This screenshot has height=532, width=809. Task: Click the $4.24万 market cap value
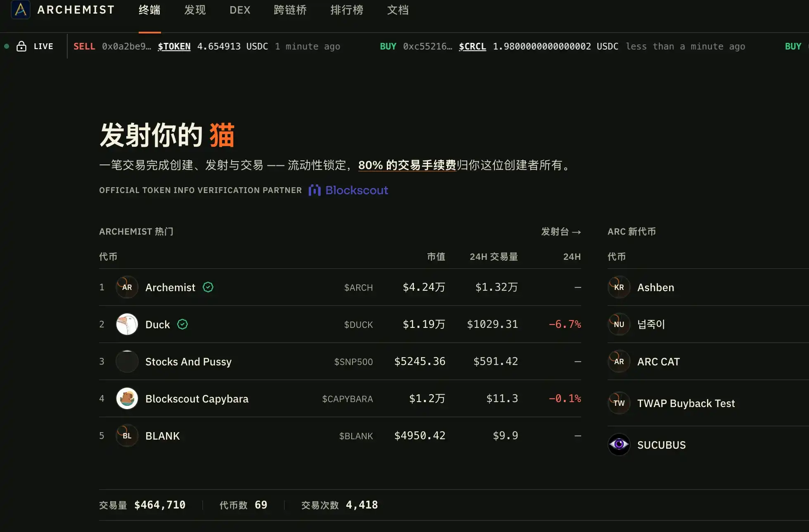424,287
